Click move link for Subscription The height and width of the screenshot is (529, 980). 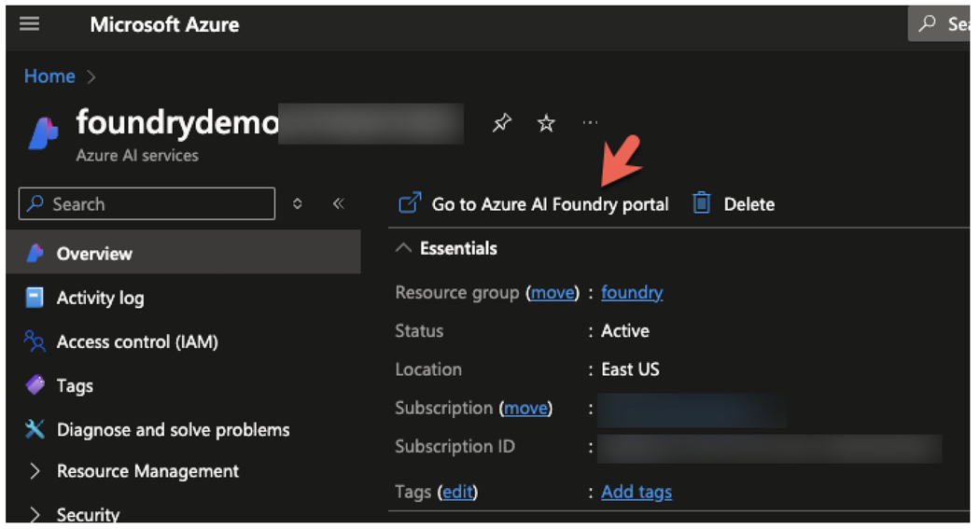[x=525, y=408]
